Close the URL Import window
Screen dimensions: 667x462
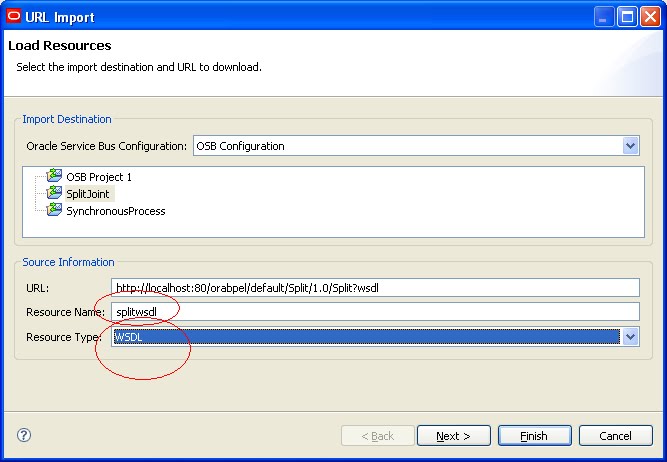650,17
